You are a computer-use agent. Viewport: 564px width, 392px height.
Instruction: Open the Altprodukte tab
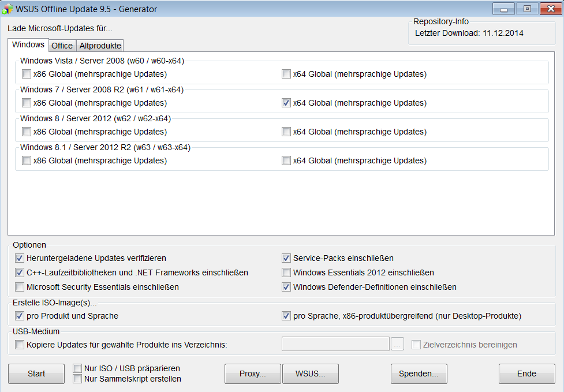(x=100, y=46)
